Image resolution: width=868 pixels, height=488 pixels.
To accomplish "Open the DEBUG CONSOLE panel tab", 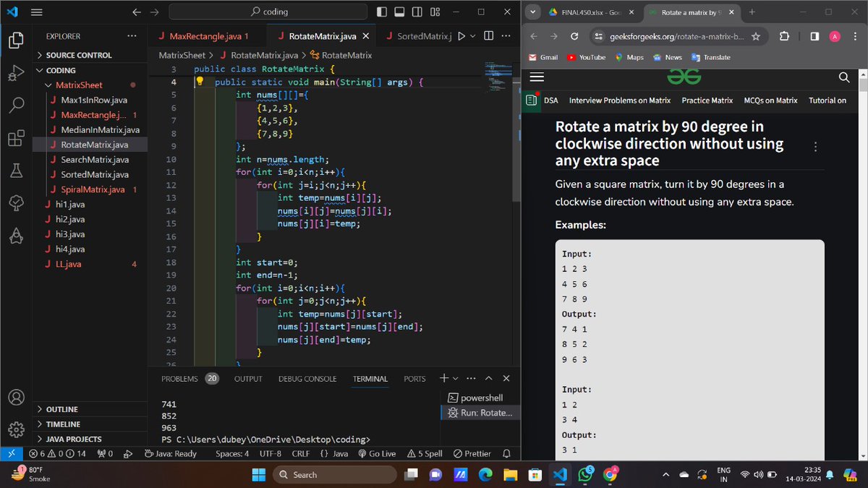I will [x=307, y=379].
